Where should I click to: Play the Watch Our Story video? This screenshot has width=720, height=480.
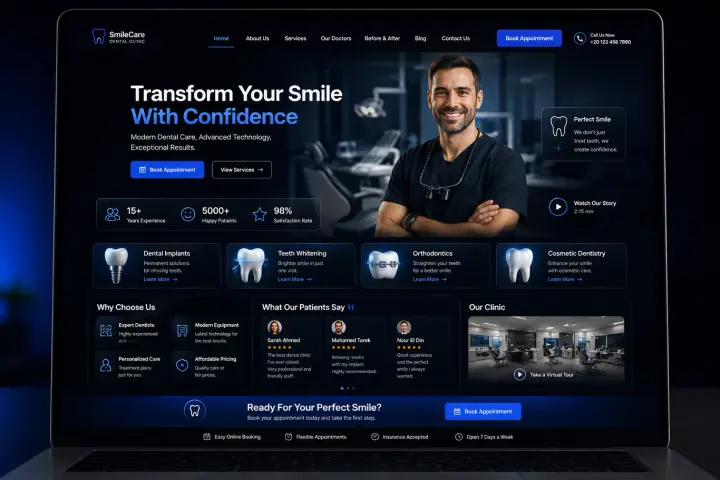click(558, 207)
